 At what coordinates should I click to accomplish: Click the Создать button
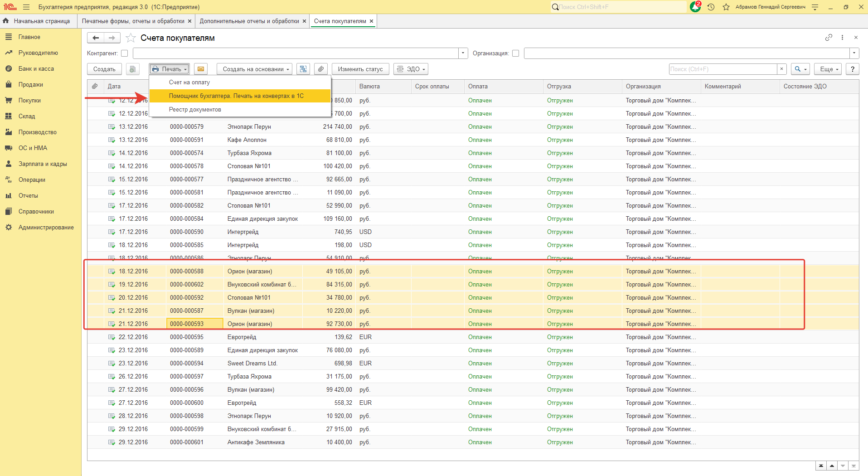(104, 69)
